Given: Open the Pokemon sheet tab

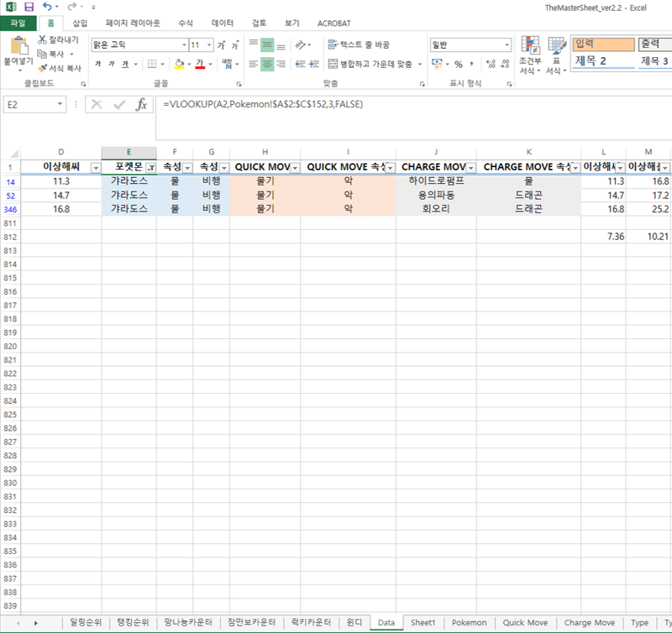Looking at the screenshot, I should (470, 622).
